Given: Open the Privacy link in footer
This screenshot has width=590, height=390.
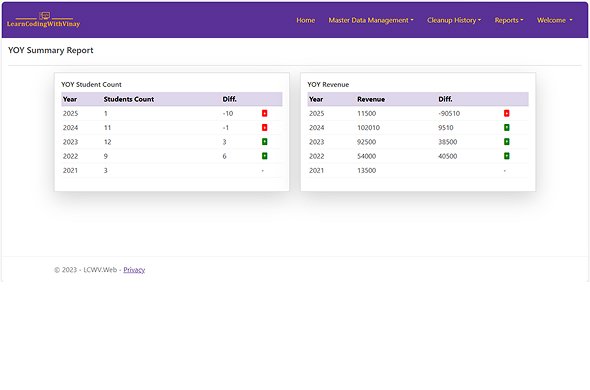Looking at the screenshot, I should tap(134, 270).
